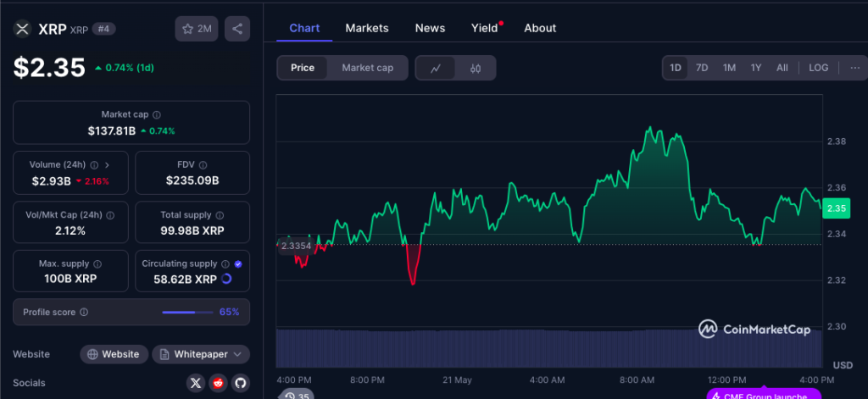The width and height of the screenshot is (868, 399).
Task: Show Max. supply info icon
Action: (97, 264)
